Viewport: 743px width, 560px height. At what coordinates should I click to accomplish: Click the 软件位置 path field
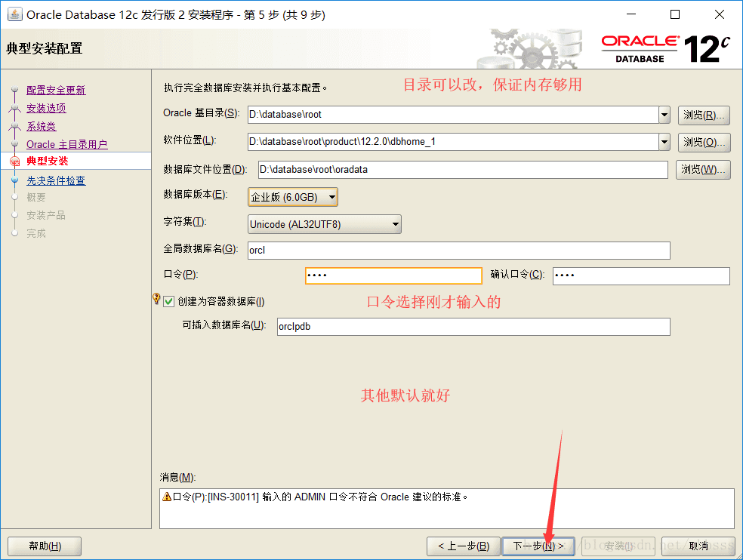pos(453,142)
